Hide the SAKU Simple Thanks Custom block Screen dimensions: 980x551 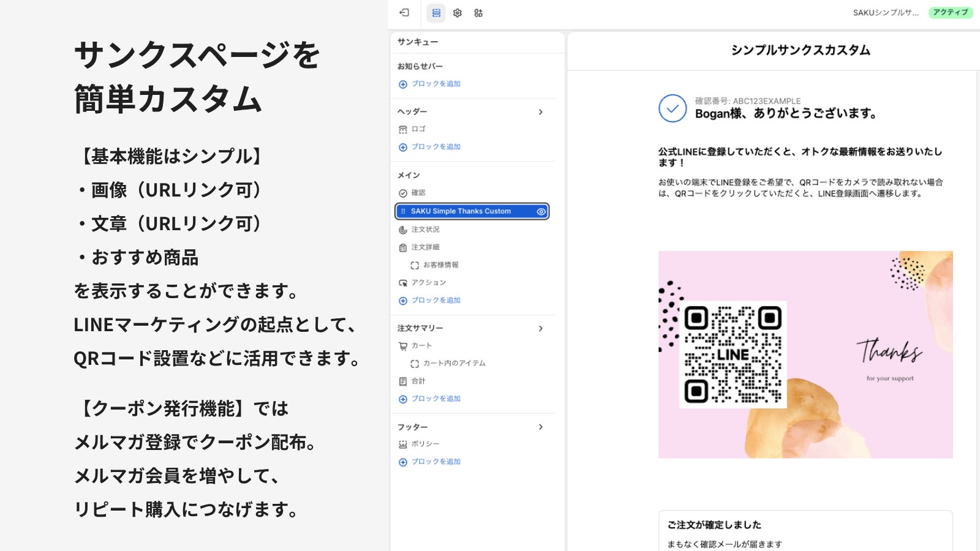click(541, 212)
